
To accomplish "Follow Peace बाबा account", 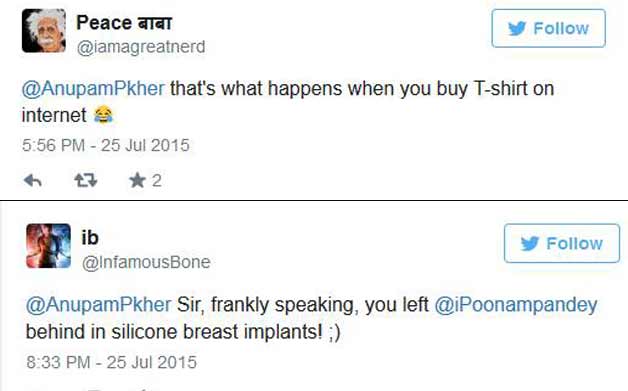I will (548, 28).
